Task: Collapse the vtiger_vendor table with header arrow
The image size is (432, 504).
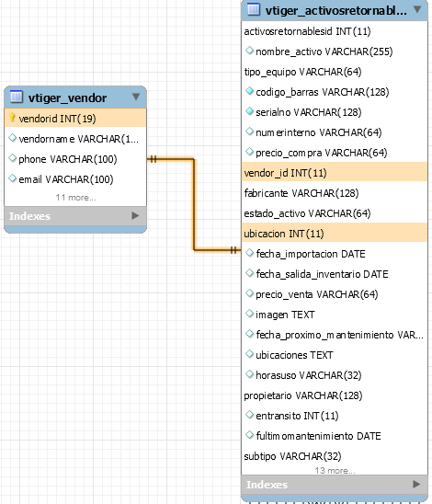Action: 136,97
